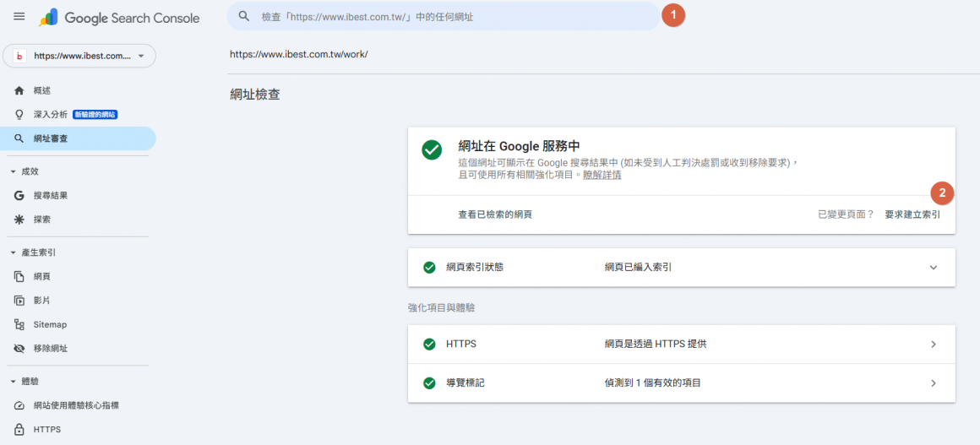980x445 pixels.
Task: Open 移除網址 removals page
Action: click(50, 348)
